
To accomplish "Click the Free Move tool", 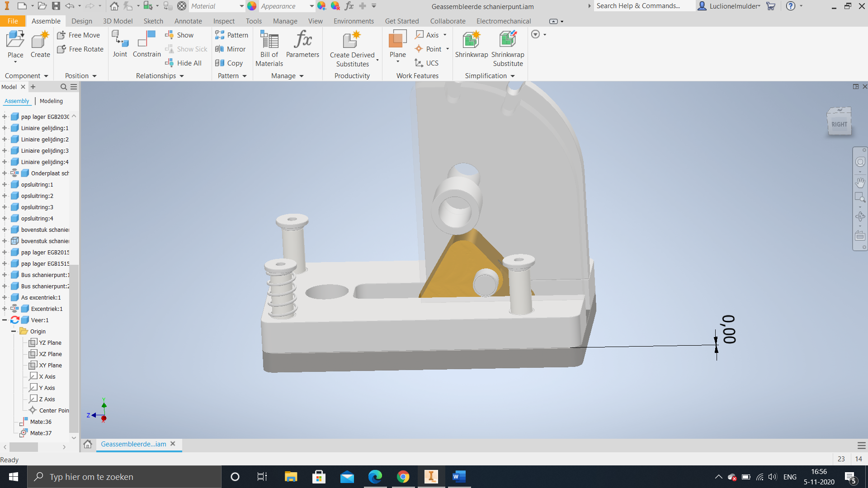I will tap(79, 35).
